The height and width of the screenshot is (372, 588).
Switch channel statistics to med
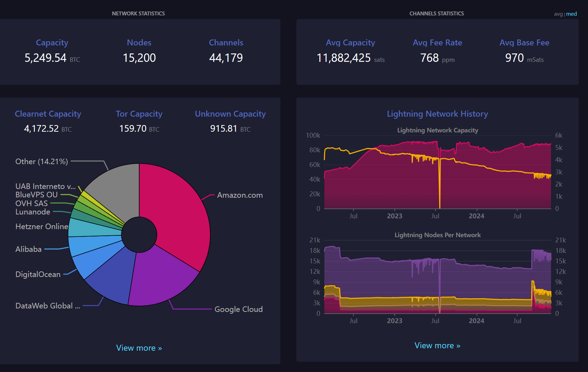[571, 14]
